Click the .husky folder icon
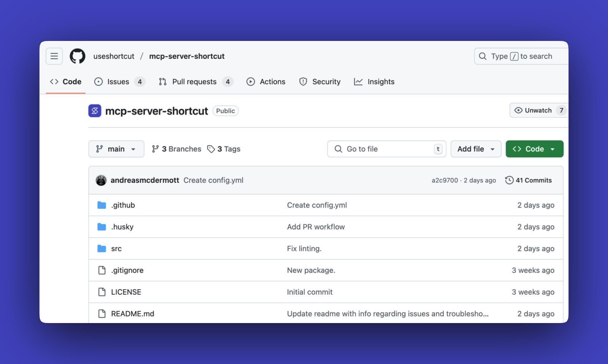 click(102, 227)
